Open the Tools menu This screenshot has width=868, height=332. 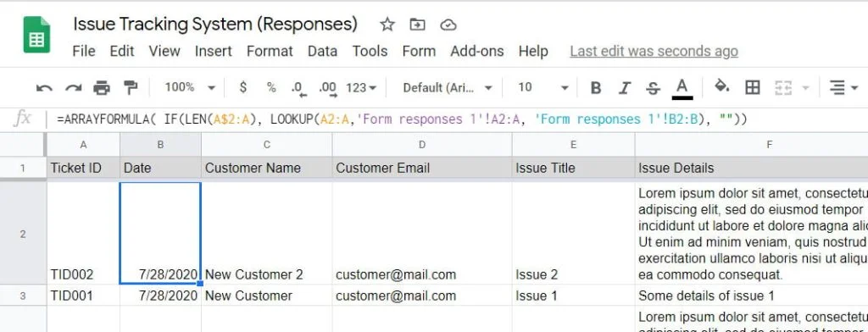370,51
